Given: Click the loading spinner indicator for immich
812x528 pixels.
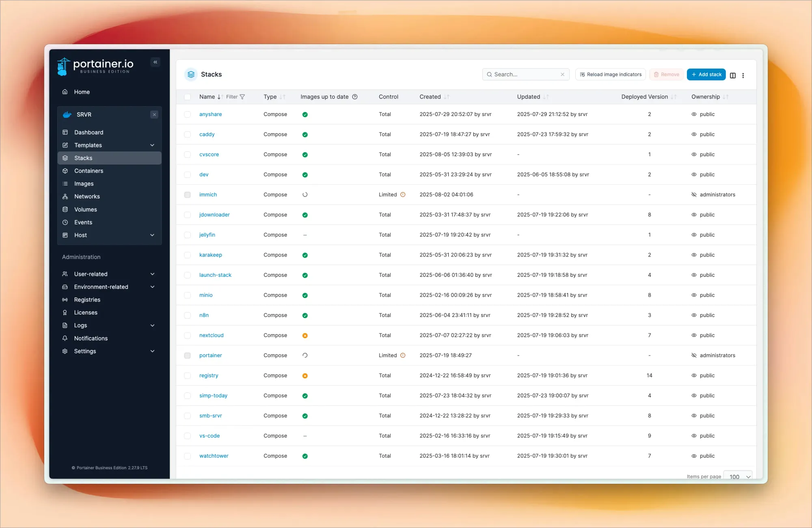Looking at the screenshot, I should [x=305, y=194].
